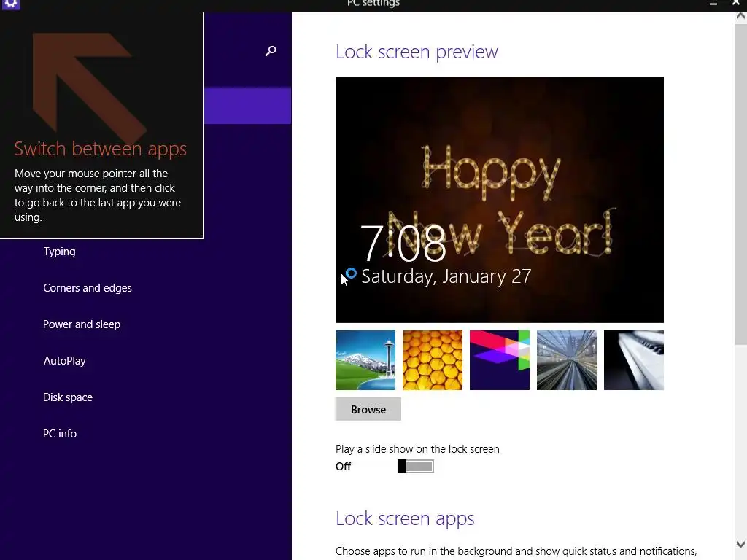Viewport: 747px width, 560px height.
Task: Click the 'Switch between apps' tip title
Action: (x=101, y=149)
